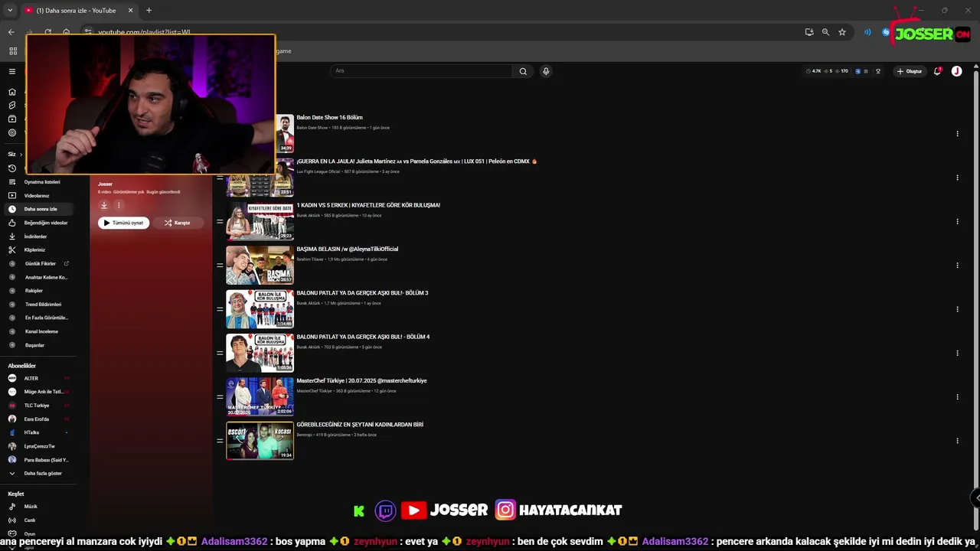The image size is (980, 551).
Task: Open the HTalks subscription channel
Action: pyautogui.click(x=31, y=432)
